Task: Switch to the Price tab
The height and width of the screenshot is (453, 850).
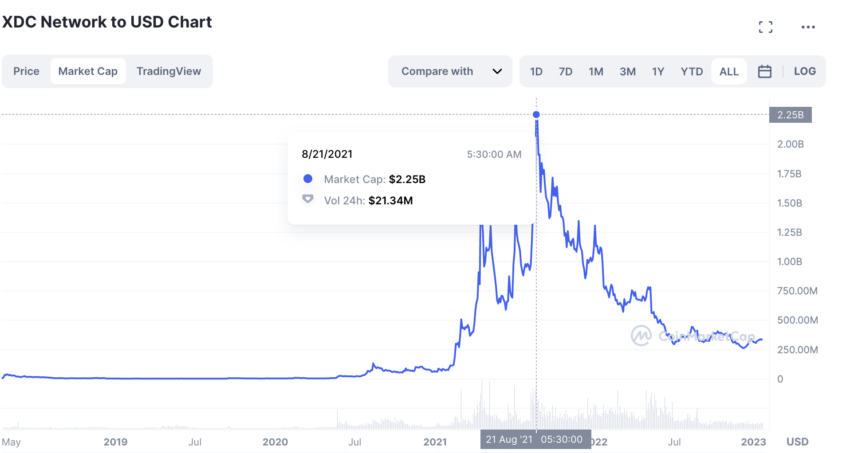Action: (27, 71)
